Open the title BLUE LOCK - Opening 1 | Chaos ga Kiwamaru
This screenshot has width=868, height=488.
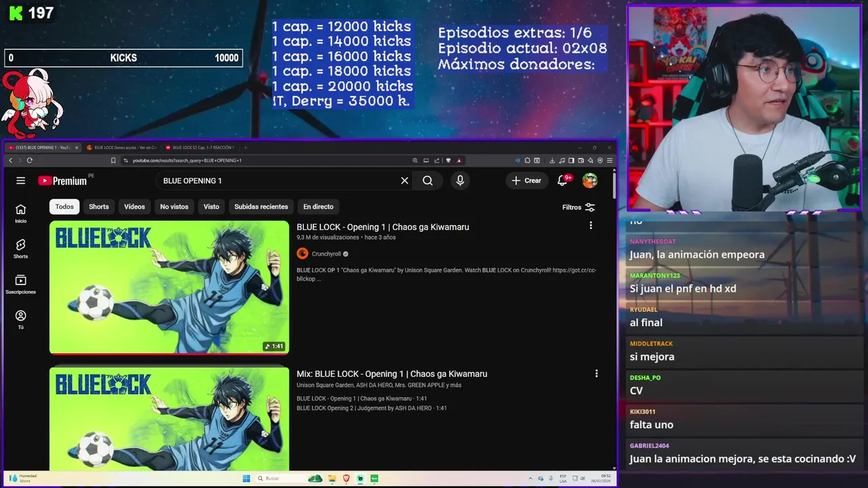point(382,227)
